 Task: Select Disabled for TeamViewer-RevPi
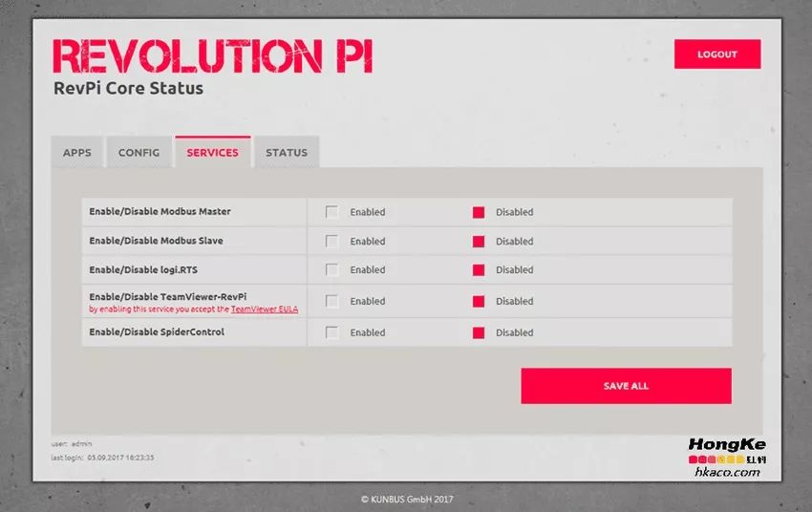click(x=479, y=301)
